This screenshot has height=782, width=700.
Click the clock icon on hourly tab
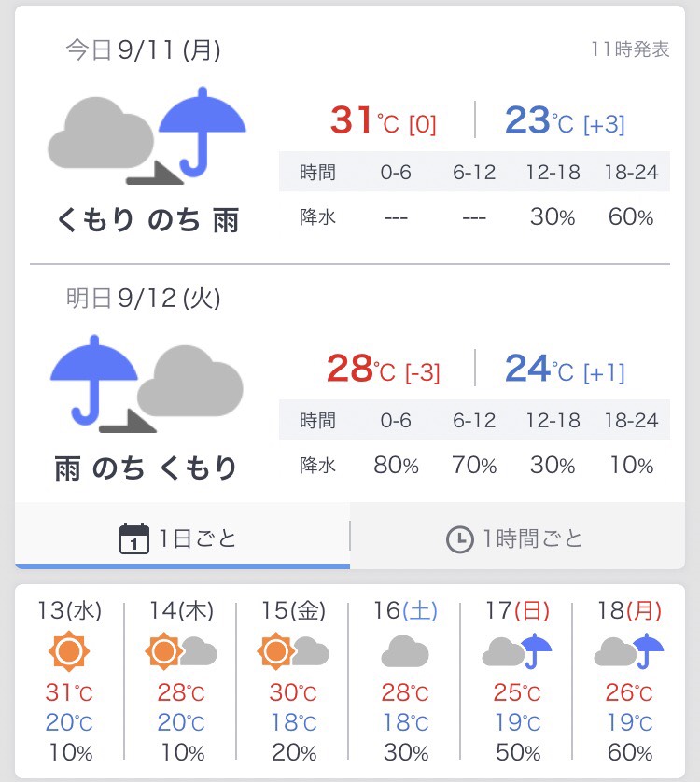(x=459, y=539)
